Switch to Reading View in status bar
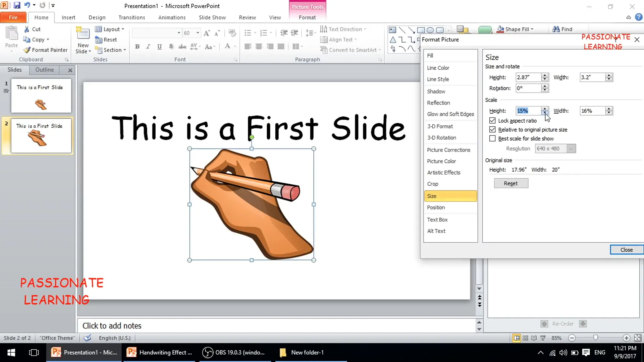 [x=534, y=338]
